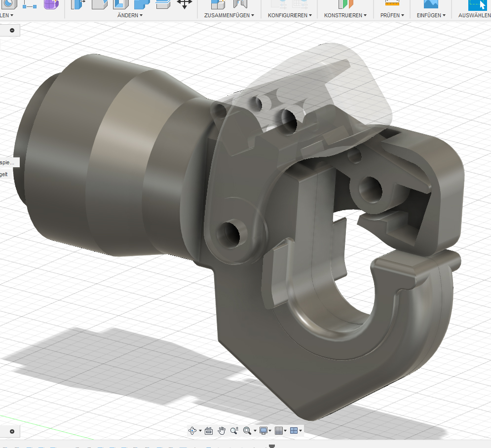Open the EINFÜGEN dropdown menu
The image size is (491, 448).
[431, 15]
